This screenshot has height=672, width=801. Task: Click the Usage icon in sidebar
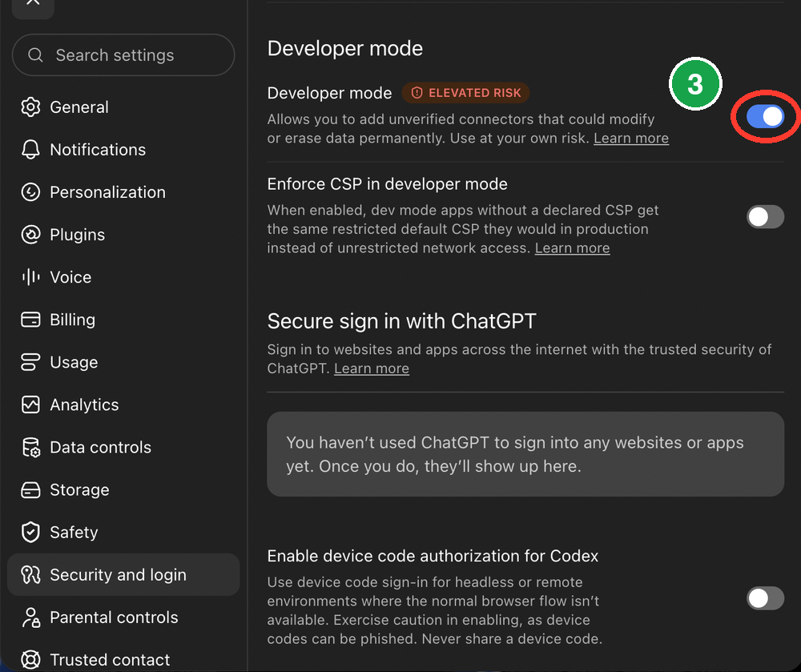[30, 362]
